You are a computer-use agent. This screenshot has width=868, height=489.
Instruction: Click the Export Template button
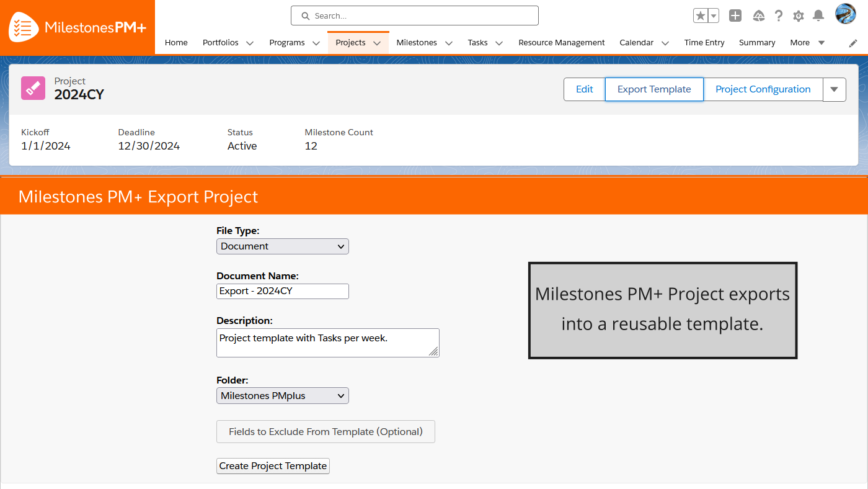tap(654, 89)
